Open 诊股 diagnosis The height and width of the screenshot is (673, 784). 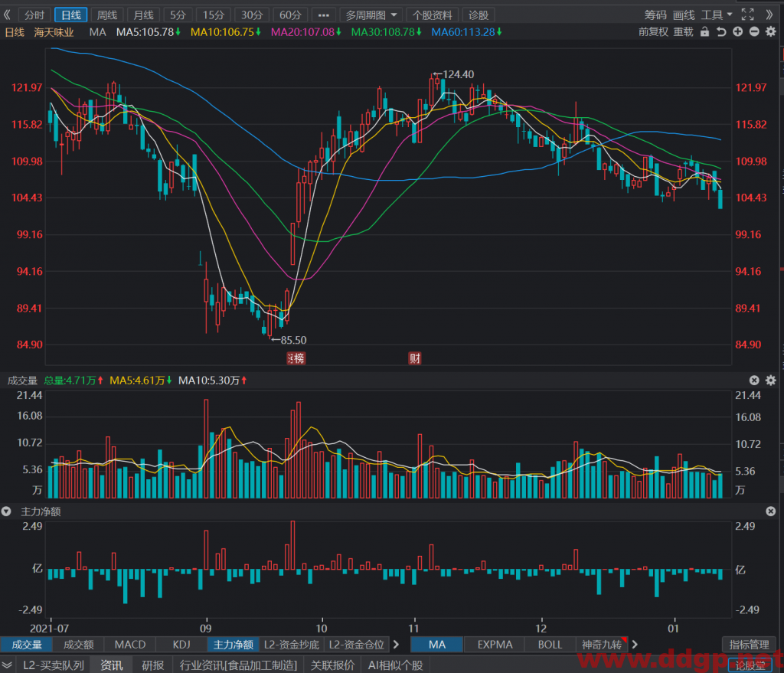coord(479,15)
